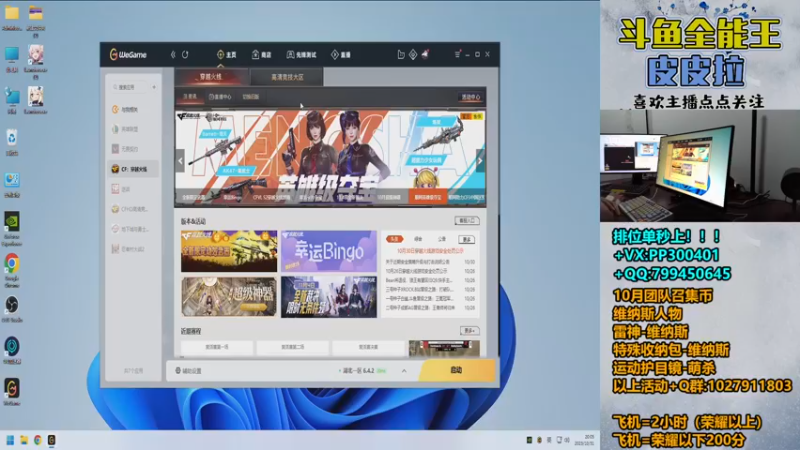Click 更多 beside the 近期赛程 heading
Image resolution: width=800 pixels, height=450 pixels.
click(469, 331)
